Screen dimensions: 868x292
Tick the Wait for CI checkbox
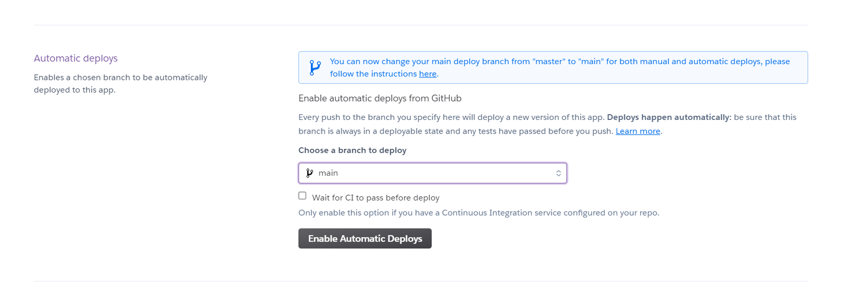tap(302, 196)
